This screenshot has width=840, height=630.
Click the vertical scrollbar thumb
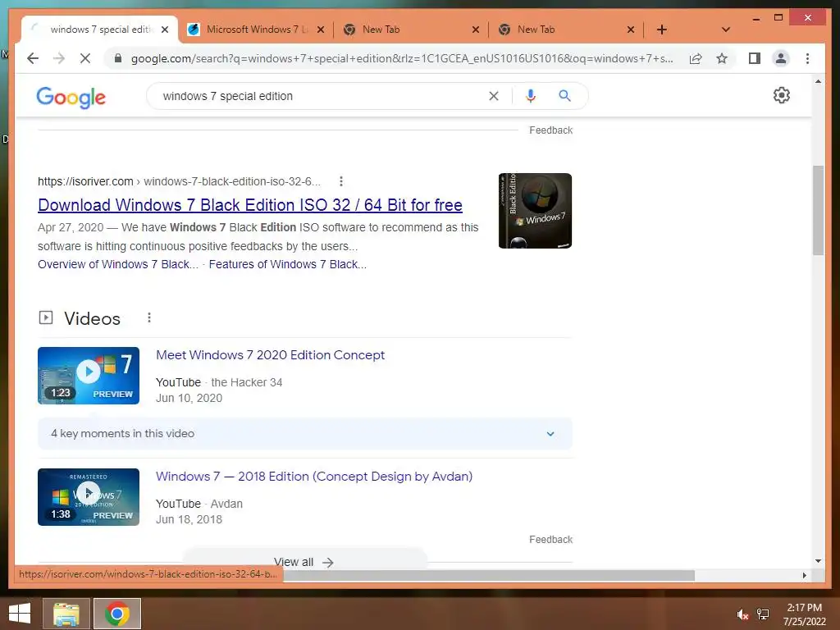click(x=818, y=211)
